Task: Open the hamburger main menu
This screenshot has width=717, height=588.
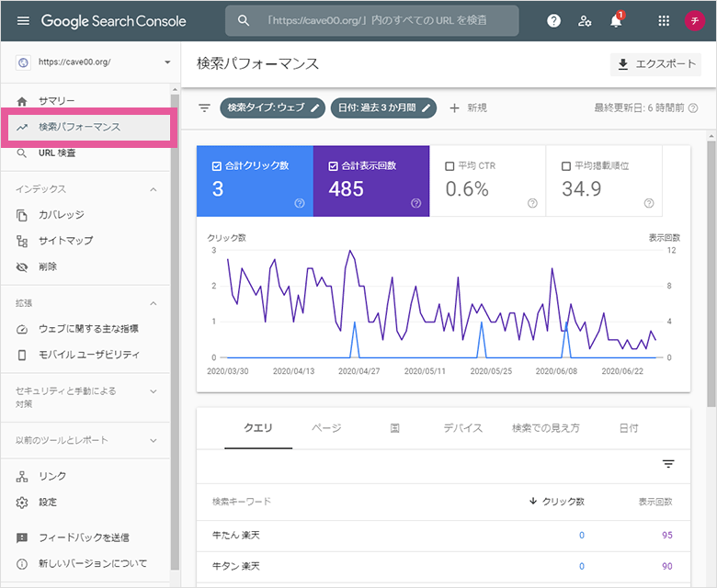Action: pyautogui.click(x=23, y=21)
